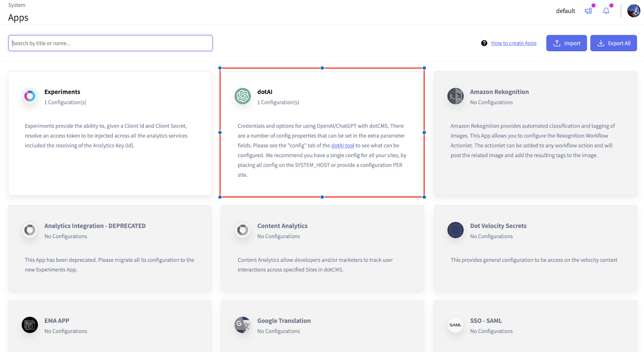The image size is (644, 352).
Task: Open the default site selector
Action: click(x=566, y=11)
